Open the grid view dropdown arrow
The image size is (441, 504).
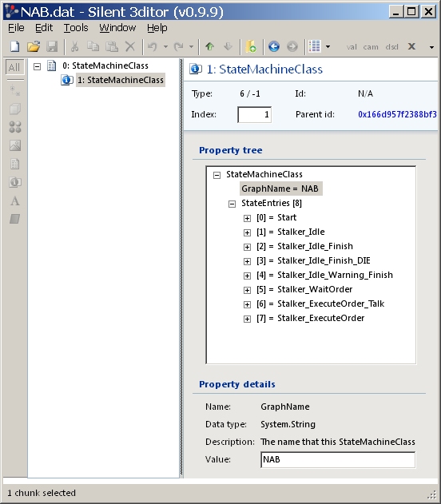point(328,46)
